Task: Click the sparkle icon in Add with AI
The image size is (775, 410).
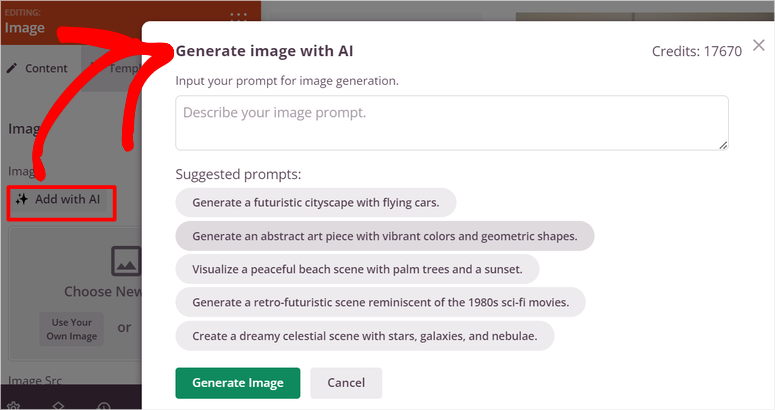Action: tap(22, 199)
